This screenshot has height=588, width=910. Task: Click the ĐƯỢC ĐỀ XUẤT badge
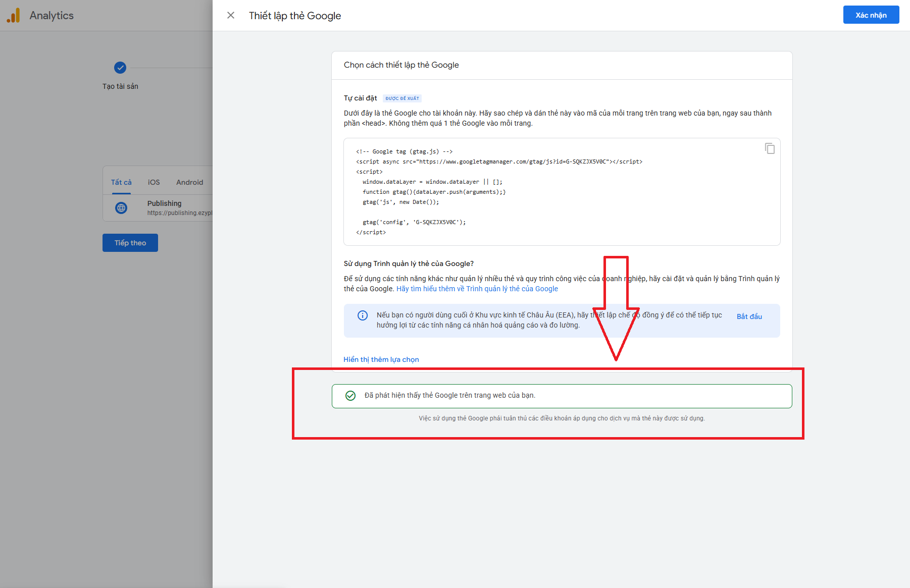coord(402,98)
